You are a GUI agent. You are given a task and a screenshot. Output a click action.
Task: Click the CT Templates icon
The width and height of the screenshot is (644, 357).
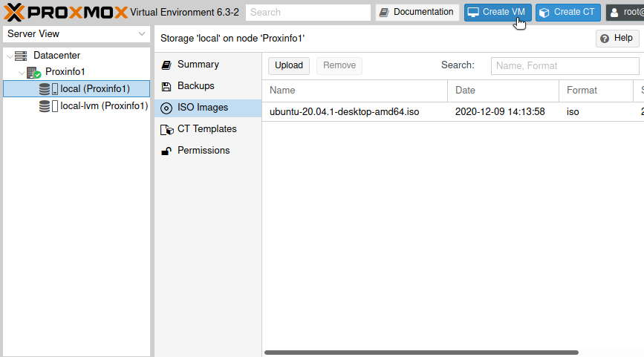click(x=166, y=130)
